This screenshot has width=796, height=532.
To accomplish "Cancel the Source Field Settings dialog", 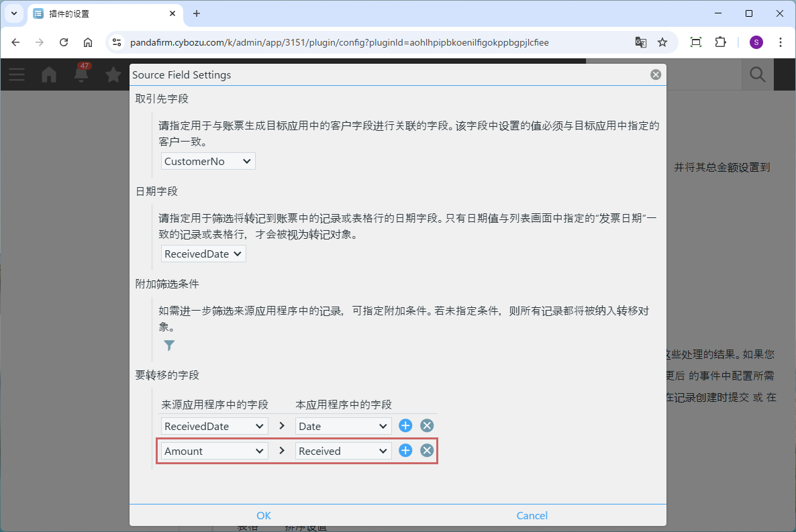I will [532, 515].
